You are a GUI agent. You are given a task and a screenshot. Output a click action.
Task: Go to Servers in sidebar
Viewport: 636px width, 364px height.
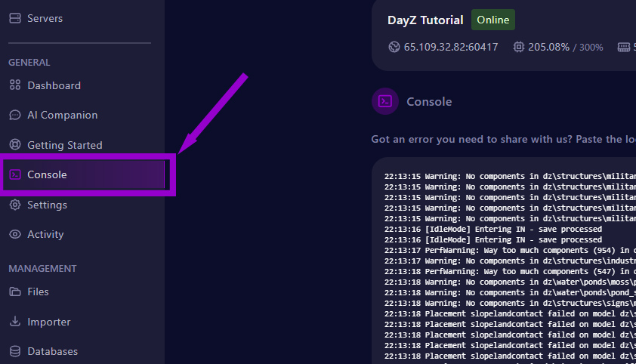(x=45, y=18)
